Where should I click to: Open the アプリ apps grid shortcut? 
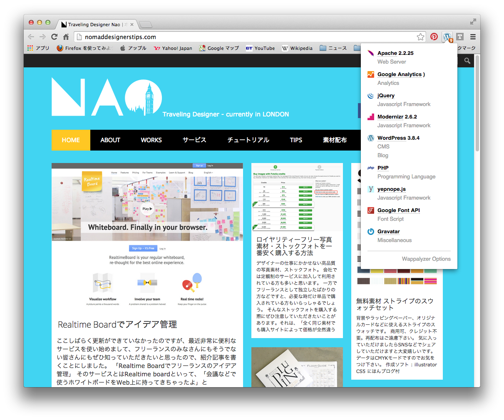pyautogui.click(x=38, y=48)
